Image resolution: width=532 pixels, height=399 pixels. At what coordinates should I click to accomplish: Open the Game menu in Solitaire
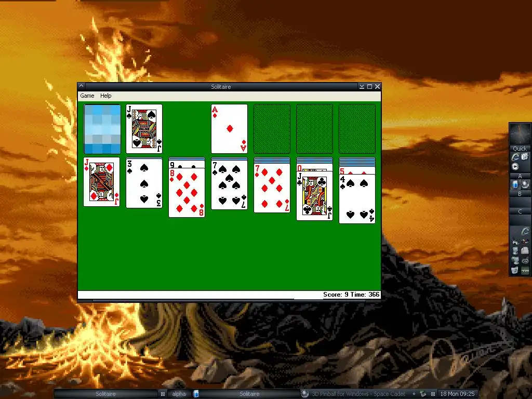tap(87, 96)
